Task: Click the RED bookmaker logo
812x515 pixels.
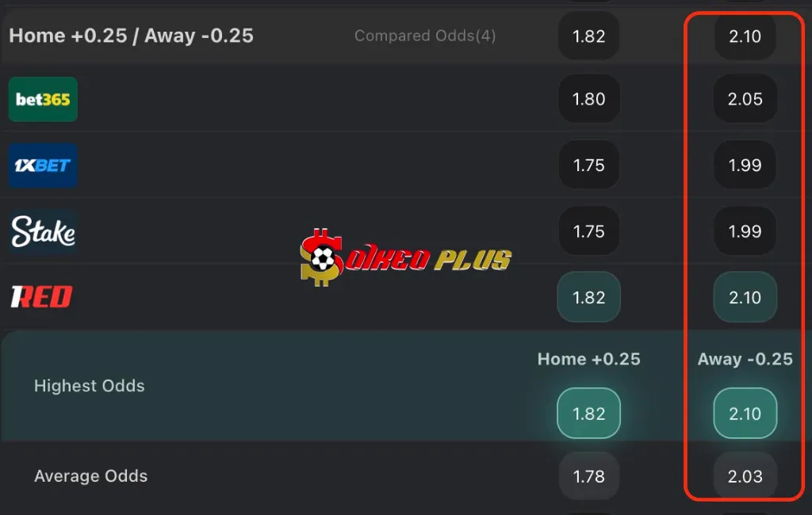Action: click(x=41, y=297)
